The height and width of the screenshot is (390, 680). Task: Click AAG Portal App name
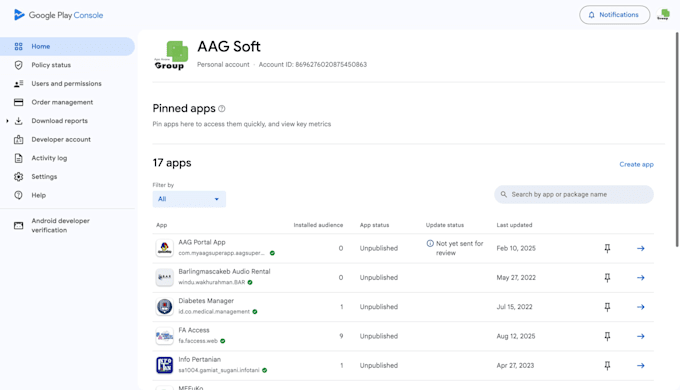[202, 243]
